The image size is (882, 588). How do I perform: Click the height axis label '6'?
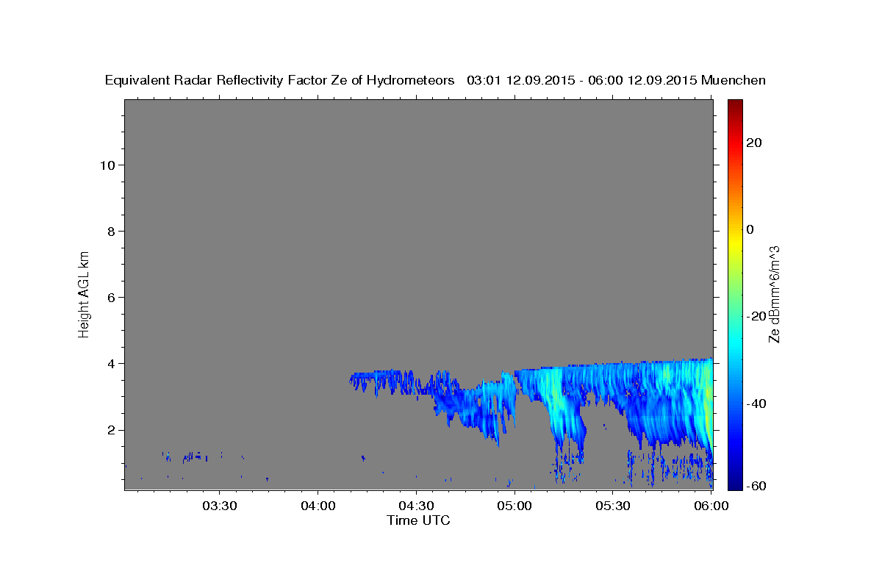tap(110, 297)
